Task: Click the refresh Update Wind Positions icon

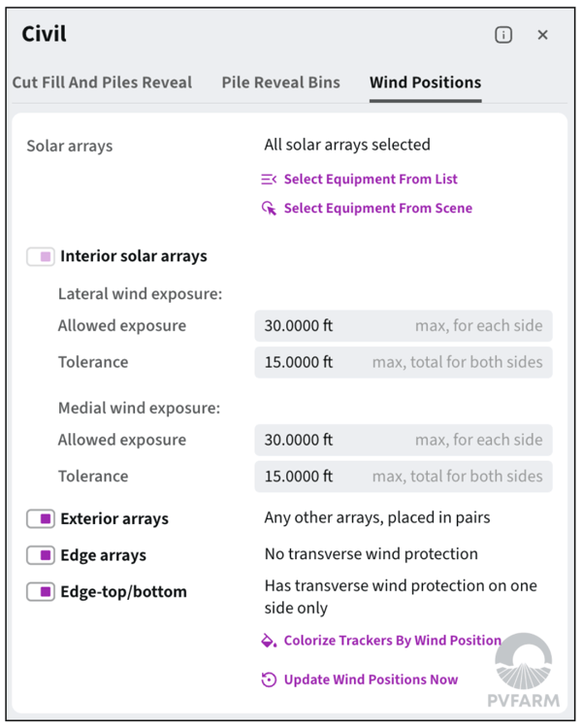Action: [x=269, y=679]
